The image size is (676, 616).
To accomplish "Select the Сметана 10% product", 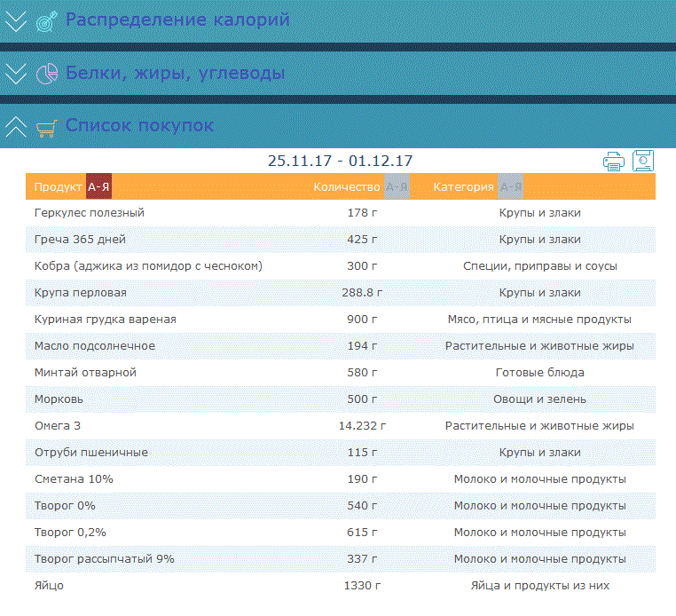I will 74,479.
